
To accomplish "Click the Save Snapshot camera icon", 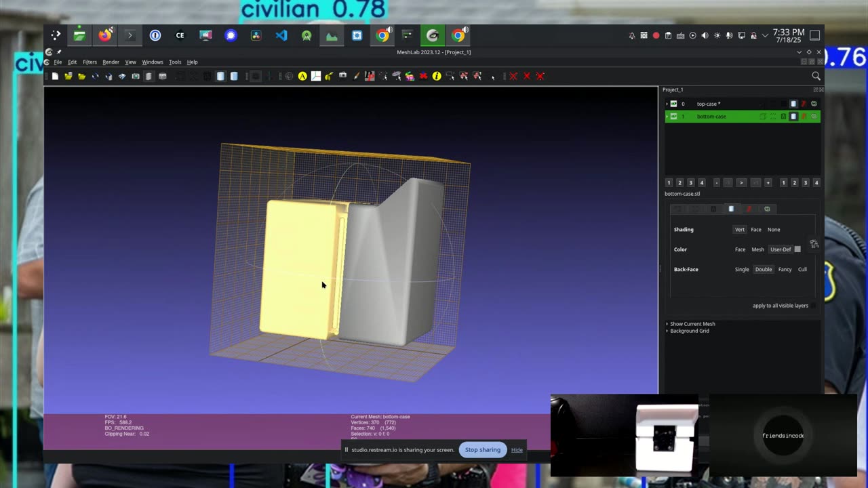I will coord(136,76).
